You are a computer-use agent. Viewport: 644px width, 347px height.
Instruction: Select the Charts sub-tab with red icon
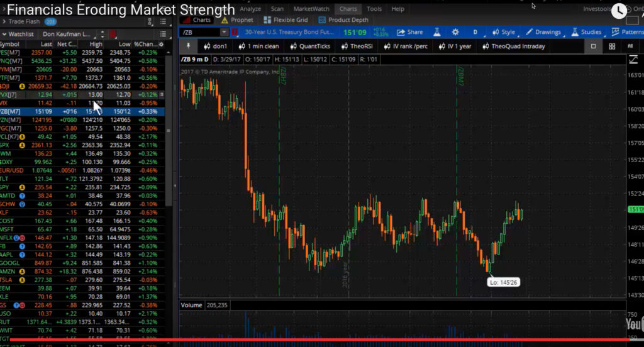click(197, 19)
